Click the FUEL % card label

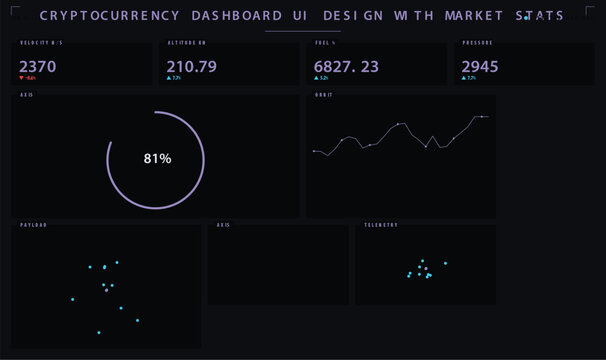point(325,43)
